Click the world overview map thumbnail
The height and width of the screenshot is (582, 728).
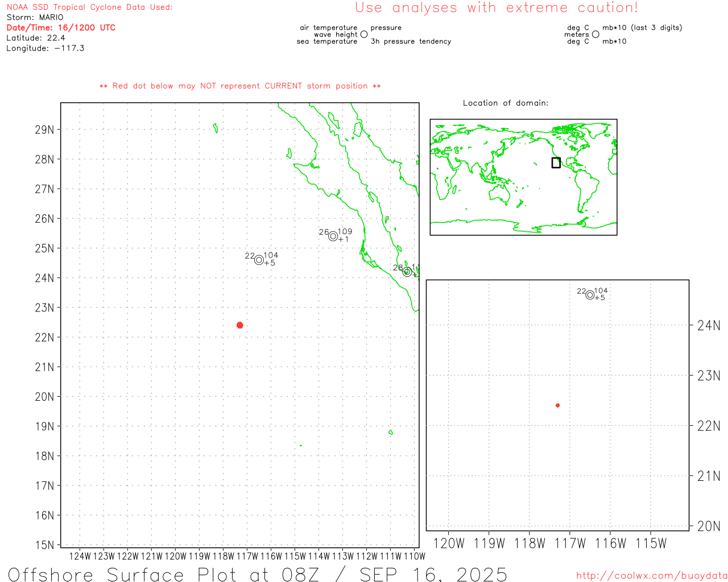pyautogui.click(x=523, y=177)
